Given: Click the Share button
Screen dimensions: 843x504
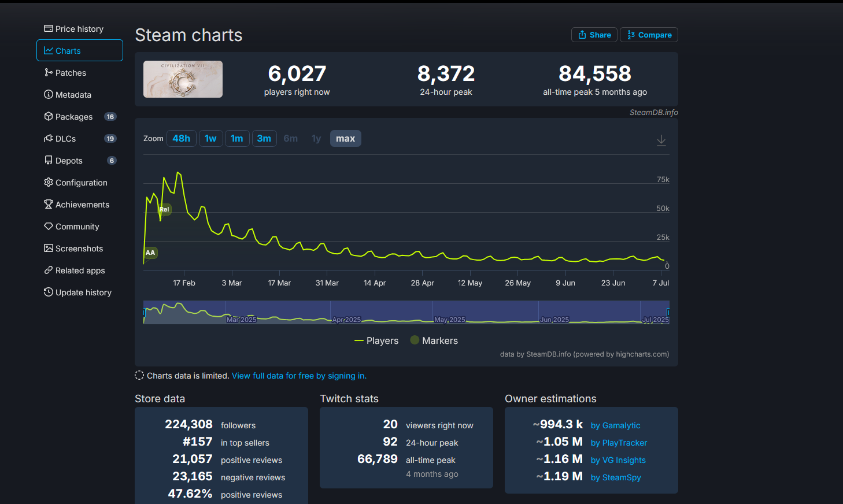Looking at the screenshot, I should [594, 35].
